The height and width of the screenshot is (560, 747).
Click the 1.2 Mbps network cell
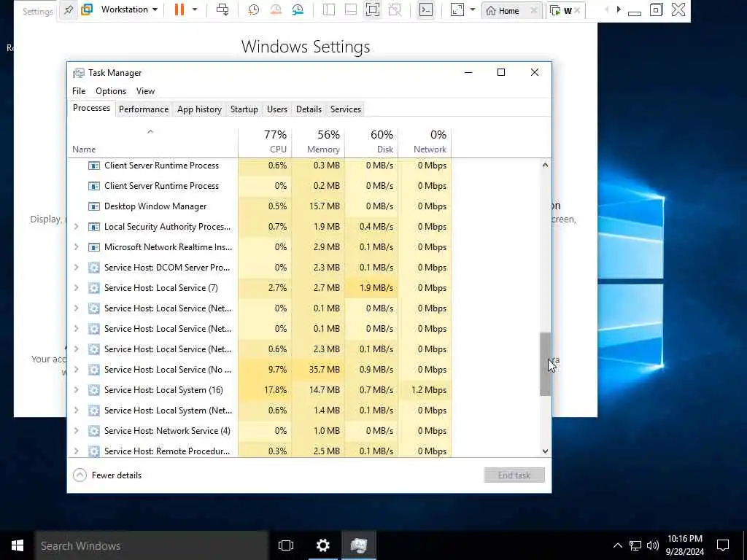pyautogui.click(x=425, y=390)
